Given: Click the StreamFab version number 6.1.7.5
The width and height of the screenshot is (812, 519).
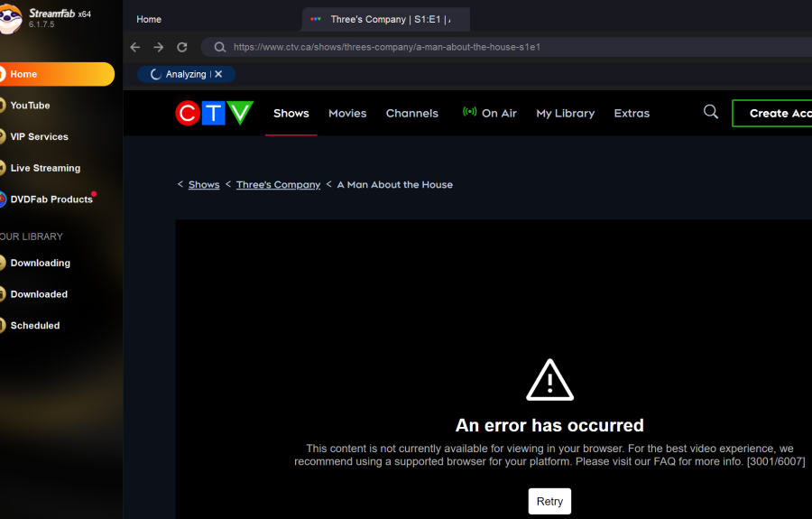Looking at the screenshot, I should pos(42,24).
